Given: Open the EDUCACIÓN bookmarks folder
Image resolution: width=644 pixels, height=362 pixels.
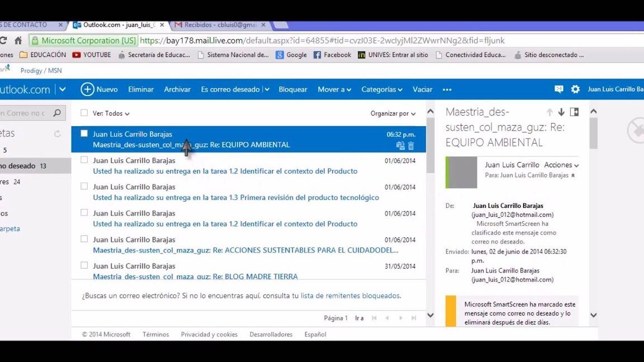Looking at the screenshot, I should point(42,55).
